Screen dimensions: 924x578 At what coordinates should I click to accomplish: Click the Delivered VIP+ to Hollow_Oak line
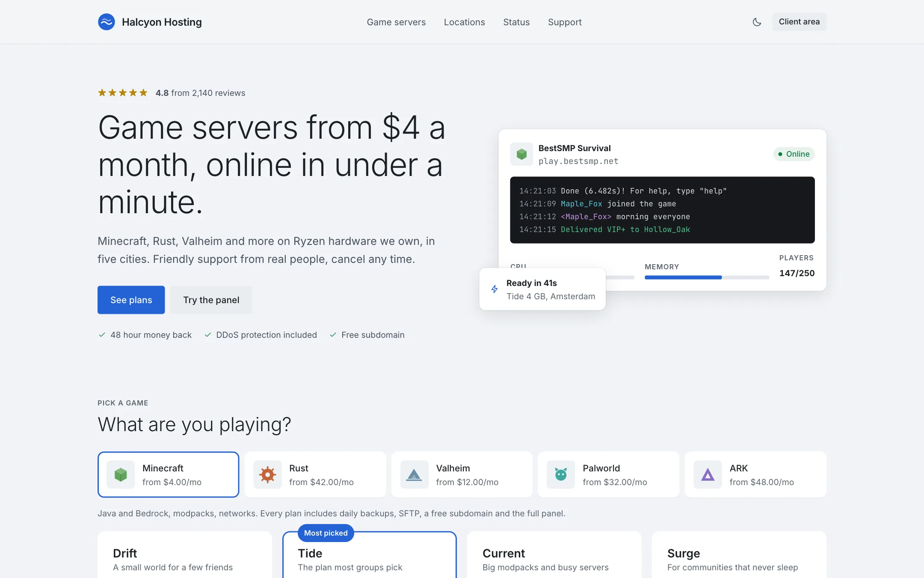pos(604,229)
